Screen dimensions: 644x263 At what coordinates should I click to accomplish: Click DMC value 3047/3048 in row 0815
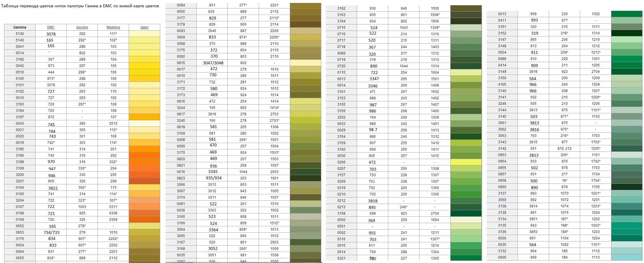coord(213,63)
